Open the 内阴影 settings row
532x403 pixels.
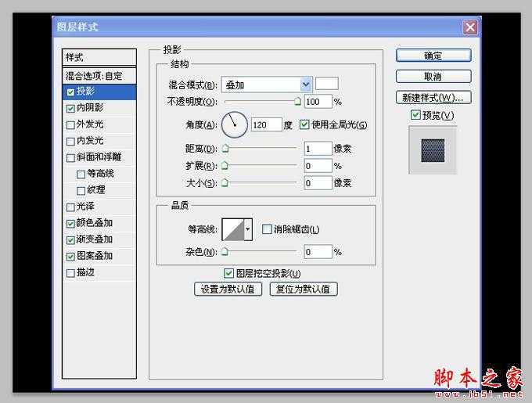point(99,108)
